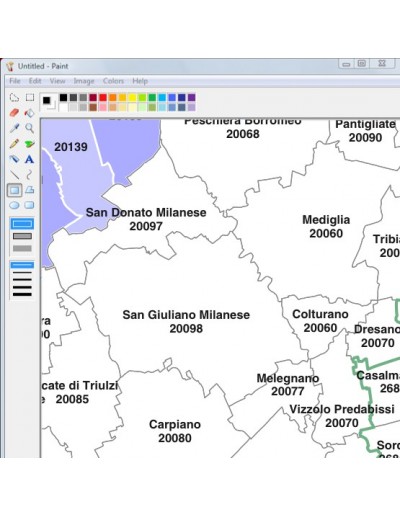
Task: Activate the Pick Color eyedropper tool
Action: pyautogui.click(x=14, y=128)
